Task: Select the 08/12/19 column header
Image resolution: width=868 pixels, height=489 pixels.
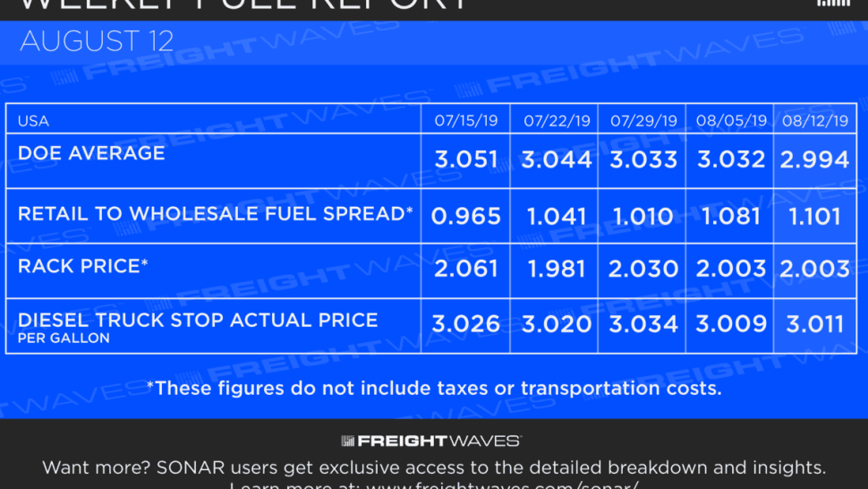Action: (x=815, y=121)
